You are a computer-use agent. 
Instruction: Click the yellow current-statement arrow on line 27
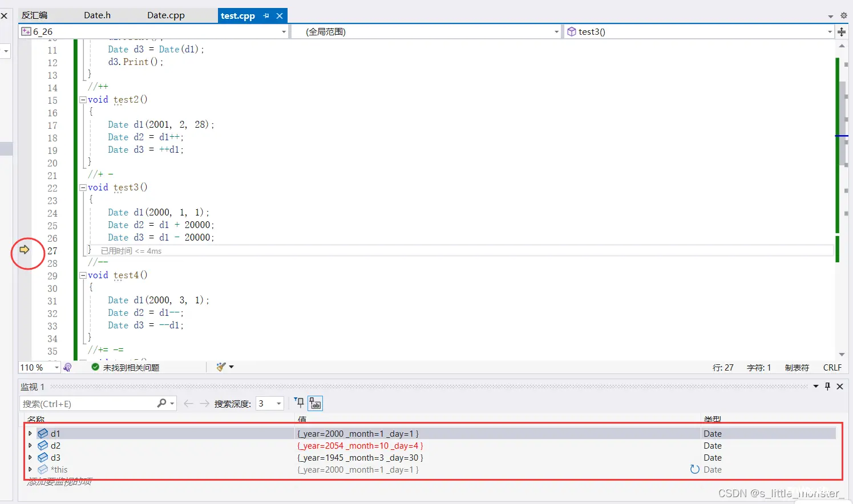[x=25, y=250]
